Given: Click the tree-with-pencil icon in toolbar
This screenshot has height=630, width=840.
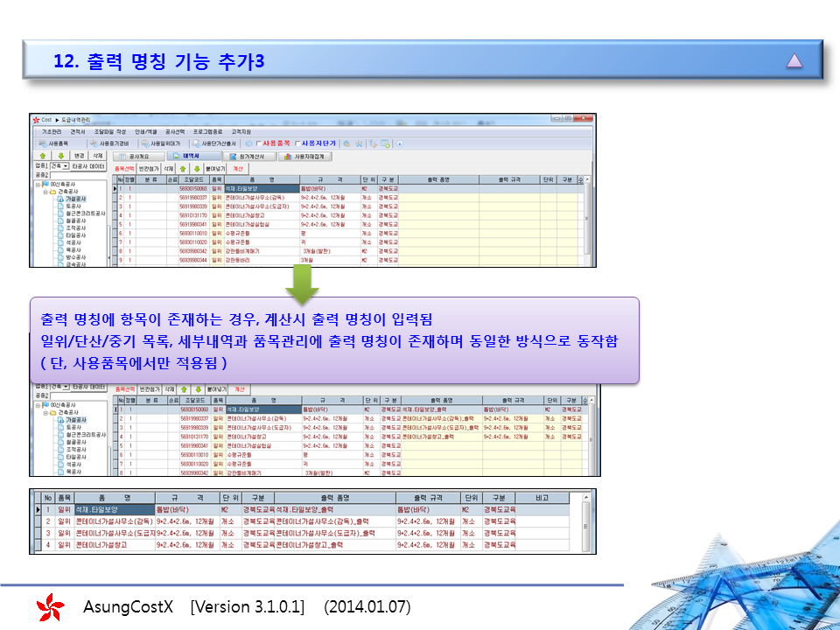Looking at the screenshot, I should pos(373,143).
